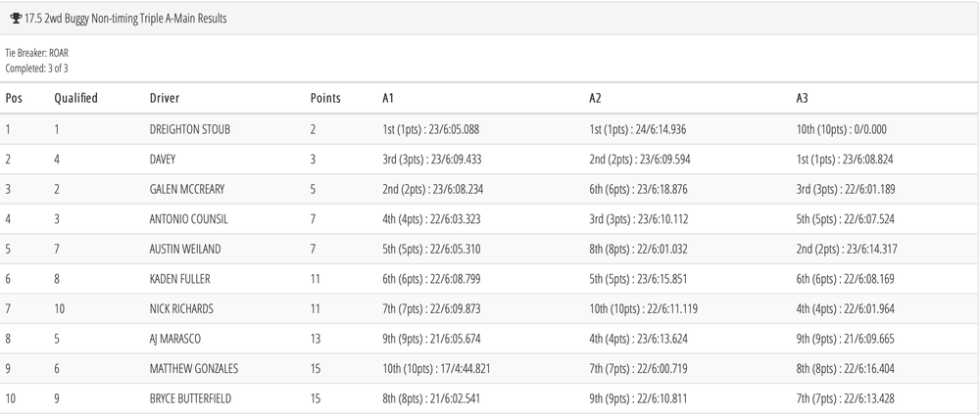980x416 pixels.
Task: Click the Points column header
Action: pos(325,98)
